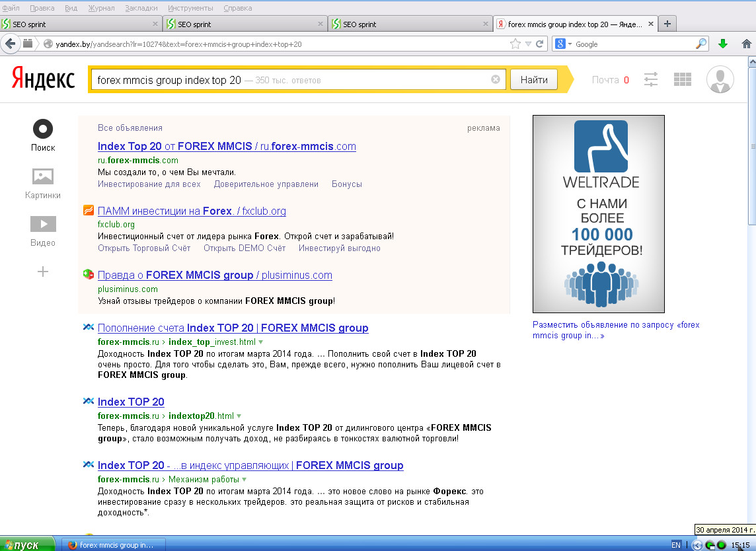Open the Журнал menu

click(x=101, y=8)
